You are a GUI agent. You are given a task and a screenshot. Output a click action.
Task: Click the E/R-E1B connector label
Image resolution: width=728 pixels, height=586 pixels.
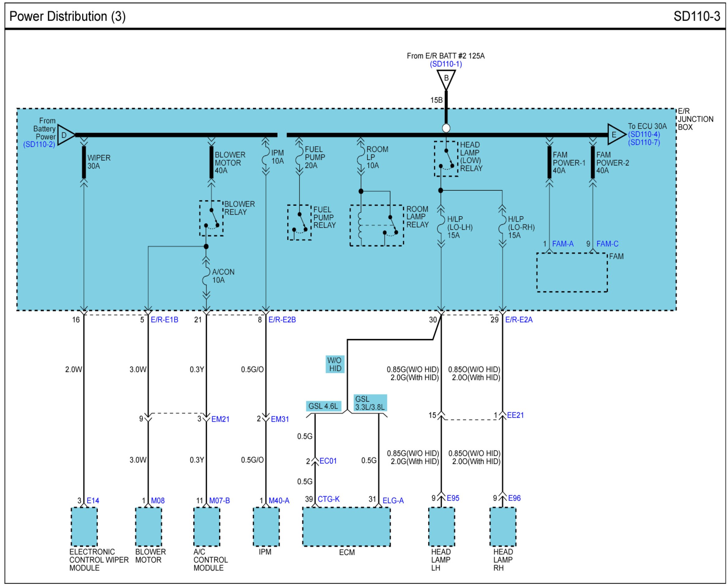[x=165, y=320]
